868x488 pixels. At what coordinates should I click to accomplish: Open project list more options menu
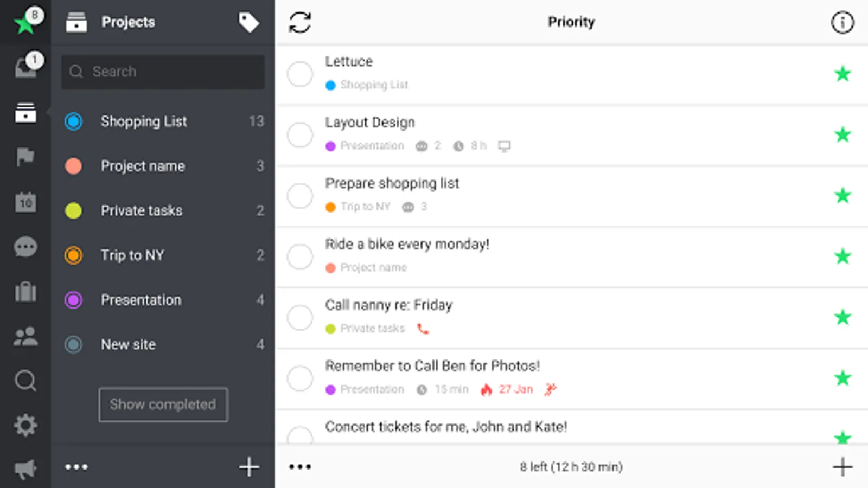pos(76,467)
